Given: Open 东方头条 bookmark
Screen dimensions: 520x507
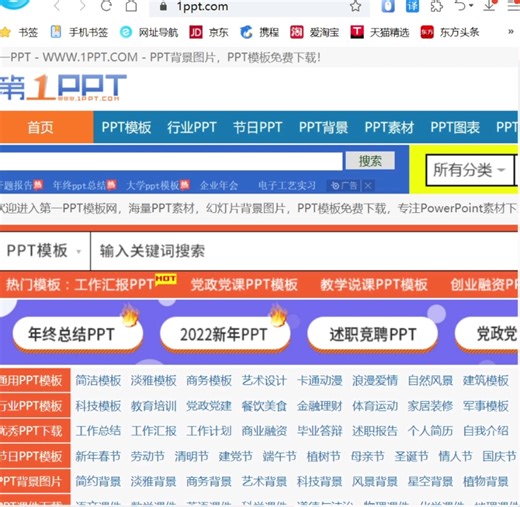Looking at the screenshot, I should coord(450,32).
